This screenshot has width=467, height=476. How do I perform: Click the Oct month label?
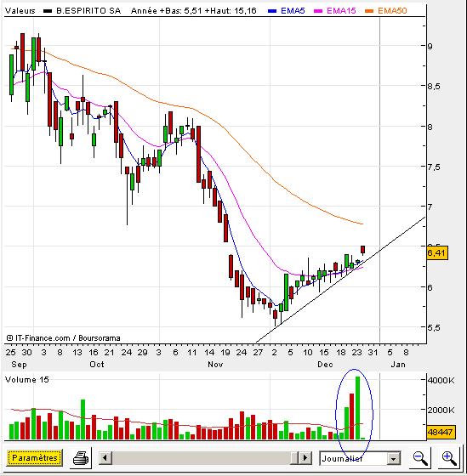point(97,364)
